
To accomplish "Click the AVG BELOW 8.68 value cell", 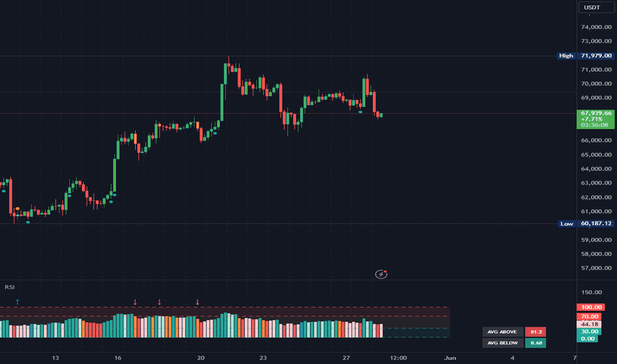I will point(536,343).
